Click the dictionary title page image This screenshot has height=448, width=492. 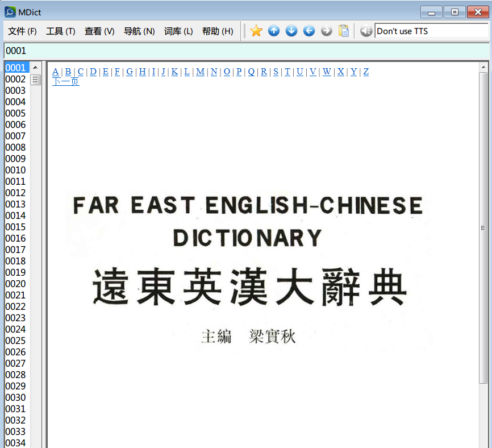coord(248,270)
